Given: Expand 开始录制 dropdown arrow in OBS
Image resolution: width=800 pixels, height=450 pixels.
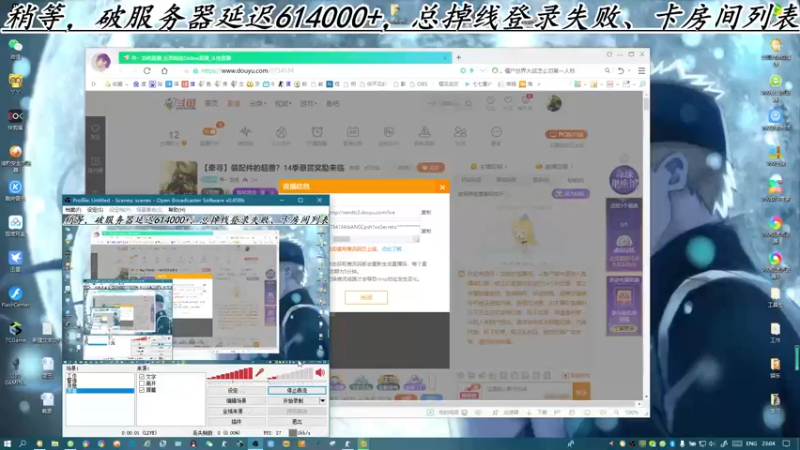Looking at the screenshot, I should click(x=322, y=401).
